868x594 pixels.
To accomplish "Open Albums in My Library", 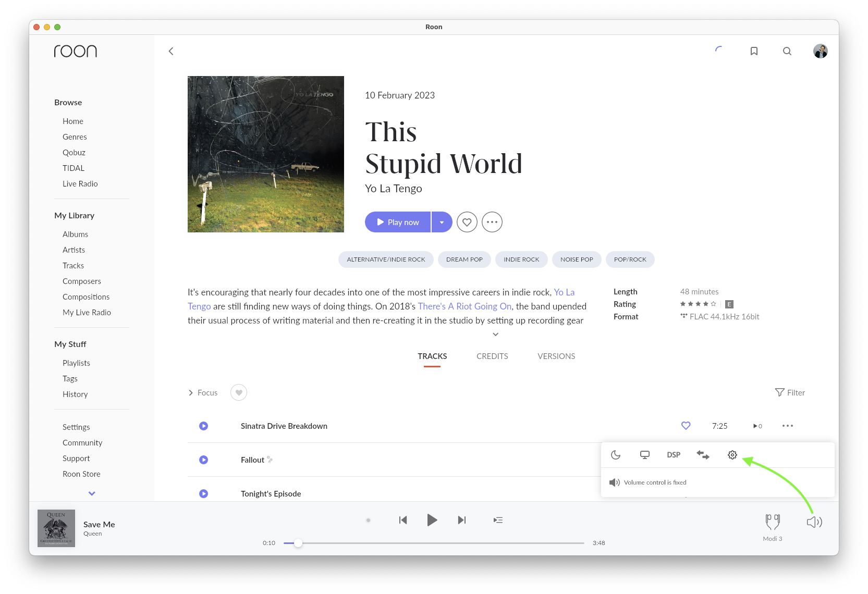I will point(75,234).
